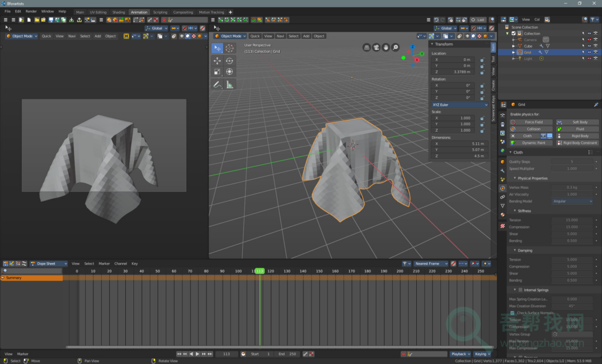Open the Dope Sheet editor type icon
The width and height of the screenshot is (602, 364).
(x=5, y=263)
